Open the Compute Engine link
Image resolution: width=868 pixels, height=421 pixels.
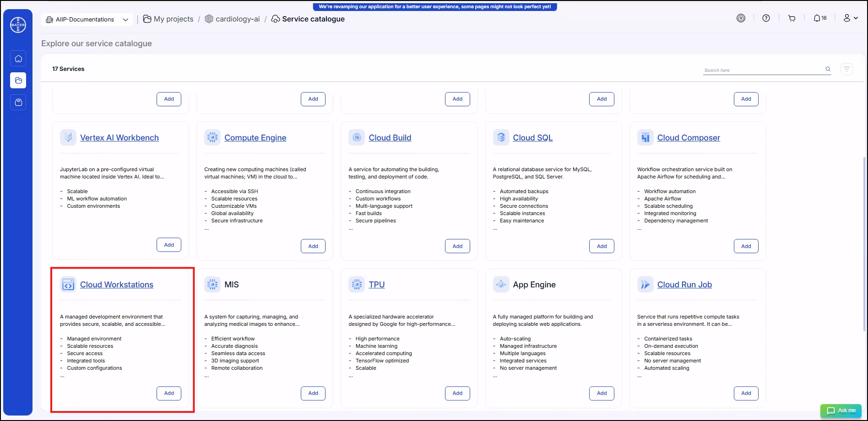255,138
